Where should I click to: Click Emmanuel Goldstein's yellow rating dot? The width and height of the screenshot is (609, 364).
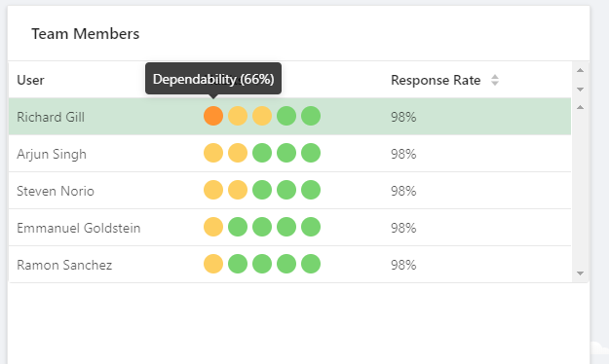coord(213,227)
